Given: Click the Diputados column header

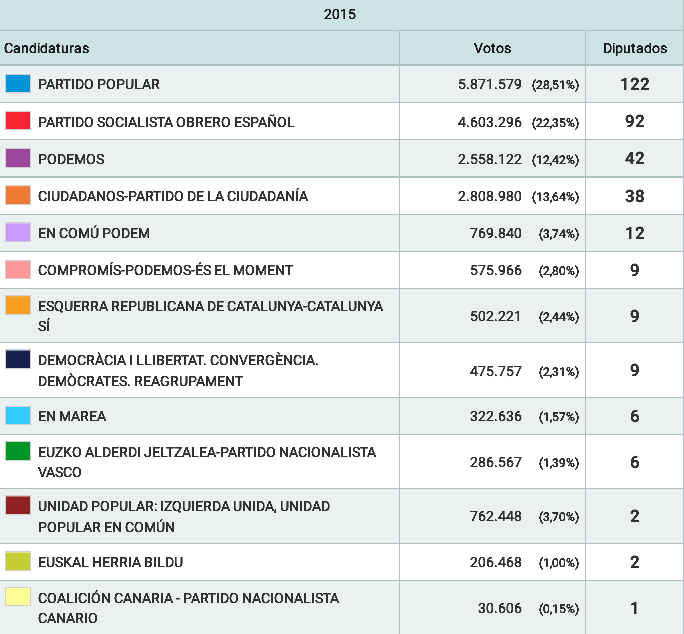Looking at the screenshot, I should [x=635, y=48].
